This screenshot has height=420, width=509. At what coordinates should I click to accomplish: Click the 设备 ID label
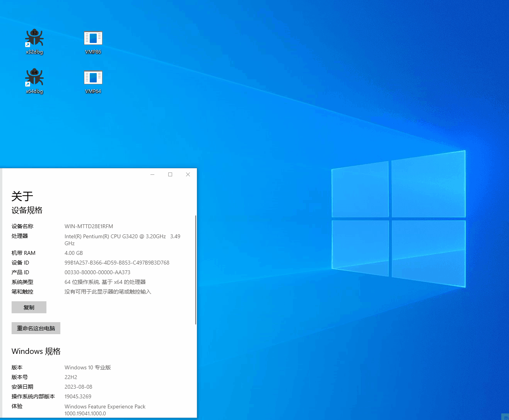tap(20, 263)
